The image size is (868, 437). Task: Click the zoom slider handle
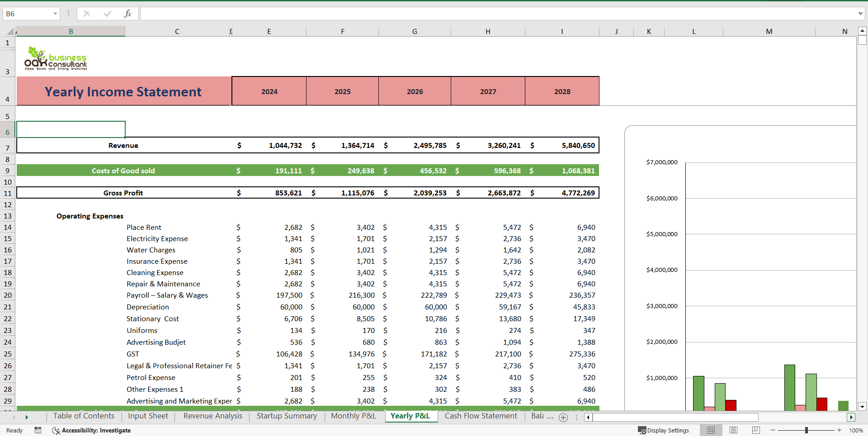(x=806, y=430)
